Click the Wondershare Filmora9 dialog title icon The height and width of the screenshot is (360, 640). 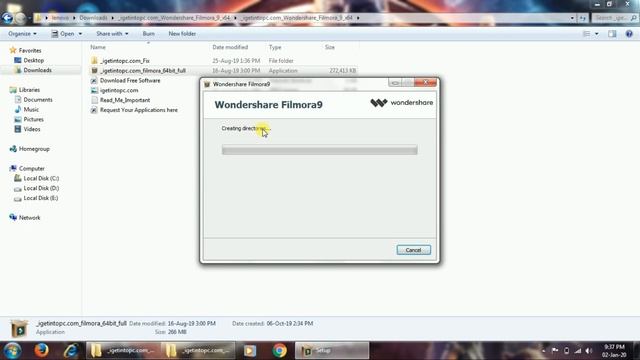tap(207, 84)
